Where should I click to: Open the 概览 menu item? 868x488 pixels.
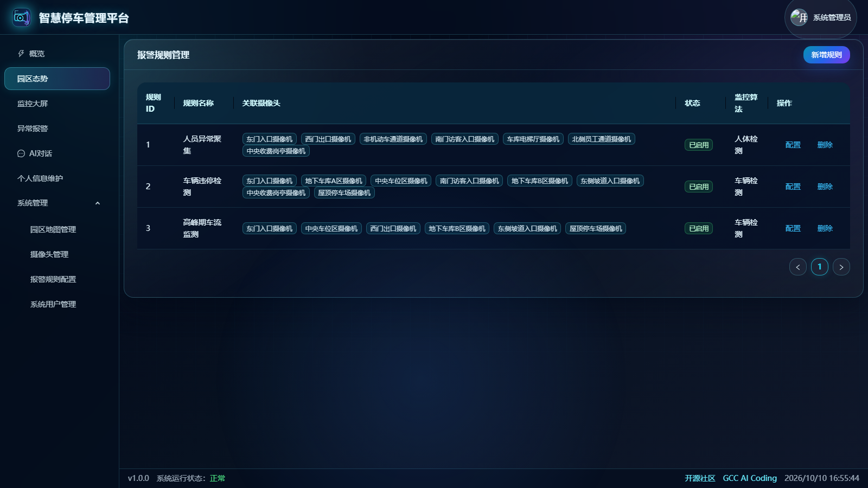[x=57, y=54]
